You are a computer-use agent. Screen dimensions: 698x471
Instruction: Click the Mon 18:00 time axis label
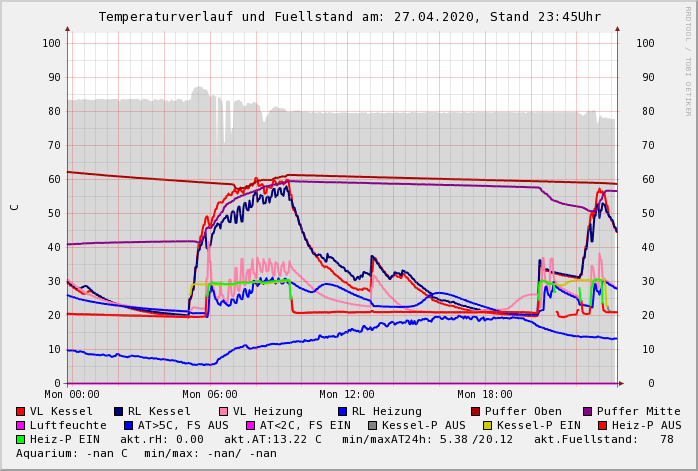(485, 395)
